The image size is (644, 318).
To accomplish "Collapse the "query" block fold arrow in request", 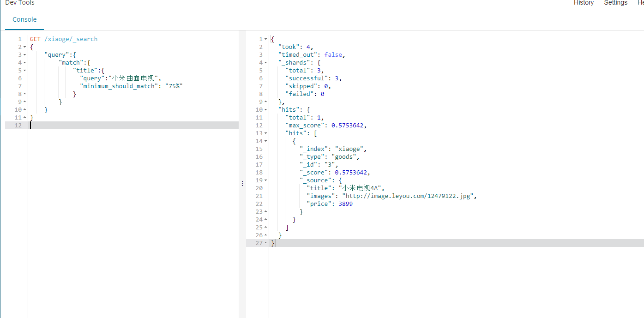I will click(x=24, y=55).
